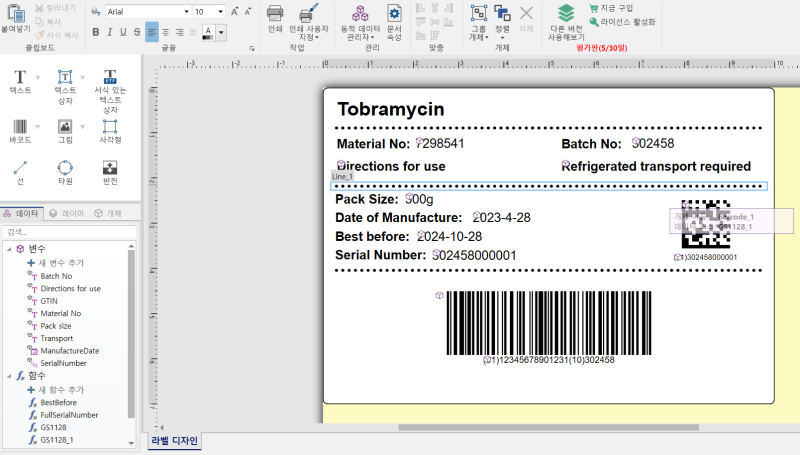Select the Tobramycin title on the label
Viewport: 800px width, 455px height.
[391, 109]
